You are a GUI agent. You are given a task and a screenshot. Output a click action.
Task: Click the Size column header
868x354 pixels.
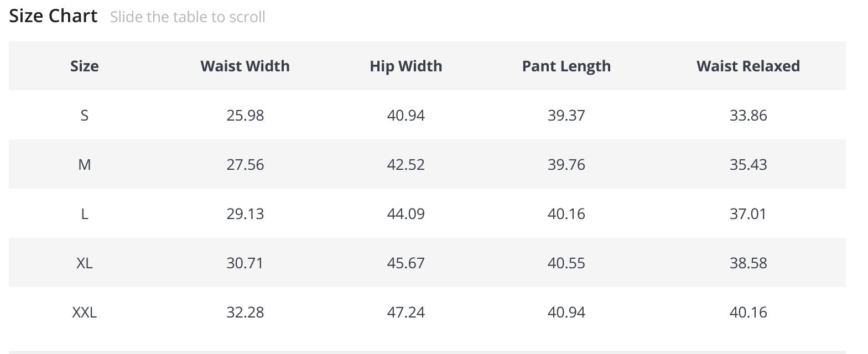(x=85, y=66)
